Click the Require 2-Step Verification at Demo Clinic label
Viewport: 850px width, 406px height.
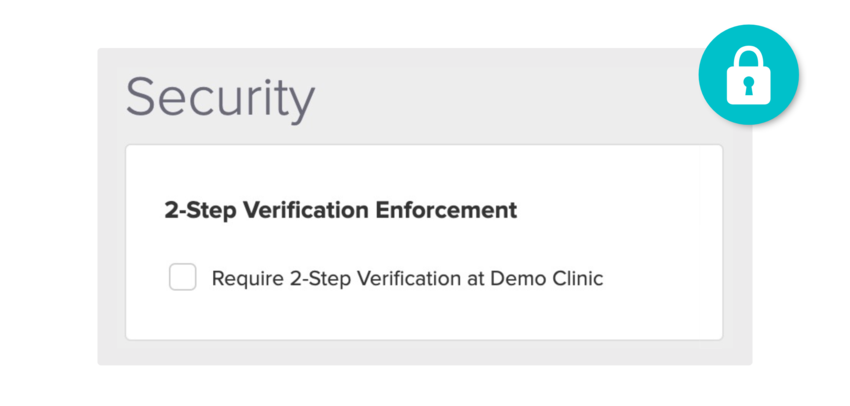click(407, 279)
